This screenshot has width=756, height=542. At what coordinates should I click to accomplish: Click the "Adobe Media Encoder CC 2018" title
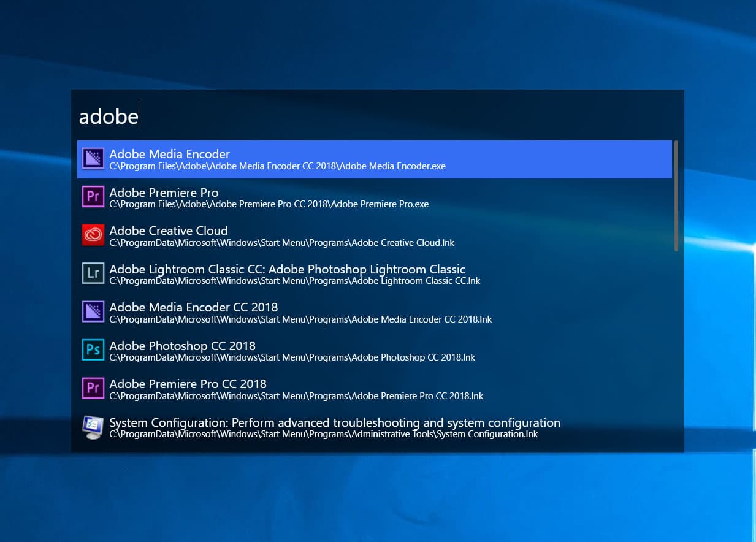(193, 307)
